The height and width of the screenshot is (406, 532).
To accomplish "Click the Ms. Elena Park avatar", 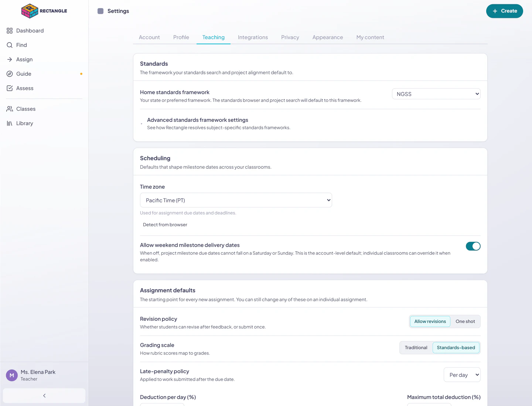I will click(12, 375).
